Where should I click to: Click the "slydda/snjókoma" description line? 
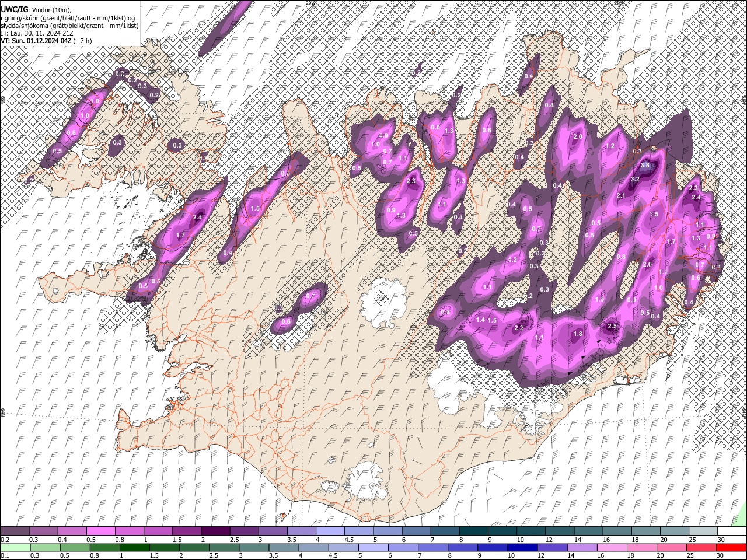click(69, 26)
